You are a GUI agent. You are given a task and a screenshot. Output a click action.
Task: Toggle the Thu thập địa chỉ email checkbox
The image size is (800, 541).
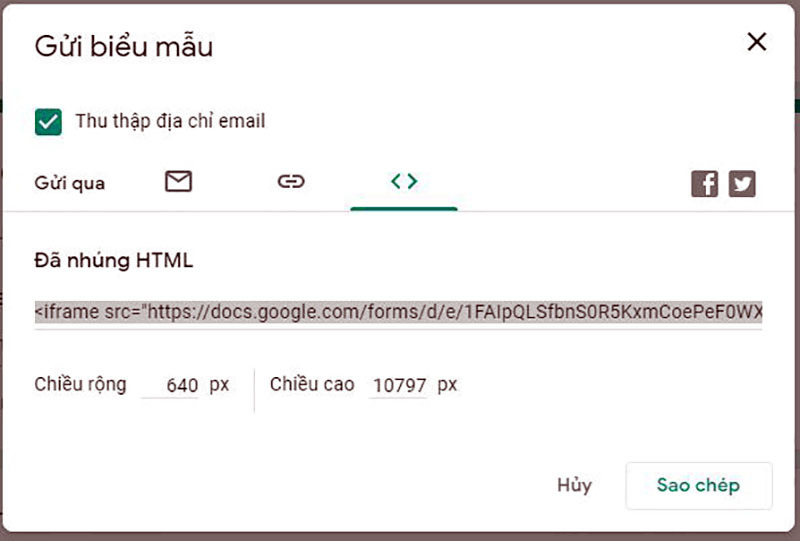tap(48, 122)
